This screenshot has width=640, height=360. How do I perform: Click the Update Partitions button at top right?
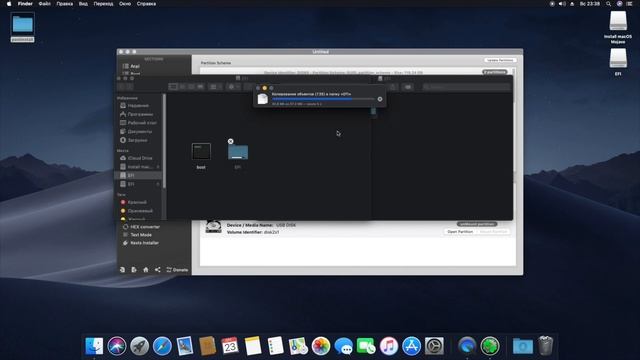pos(500,60)
